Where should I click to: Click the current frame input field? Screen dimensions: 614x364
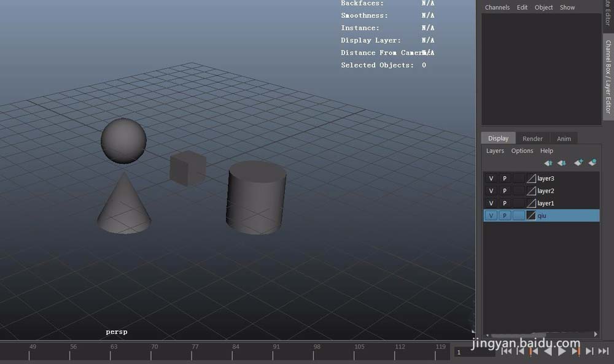pos(475,352)
